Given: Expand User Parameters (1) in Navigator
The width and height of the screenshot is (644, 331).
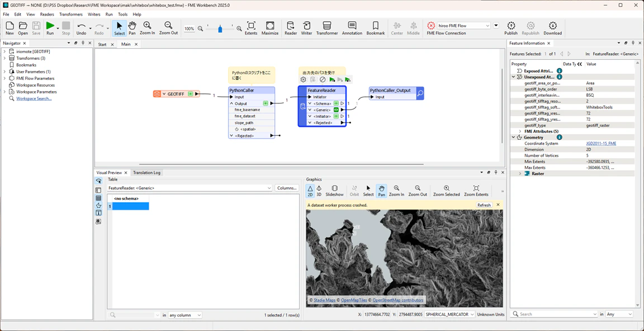Looking at the screenshot, I should pyautogui.click(x=4, y=72).
